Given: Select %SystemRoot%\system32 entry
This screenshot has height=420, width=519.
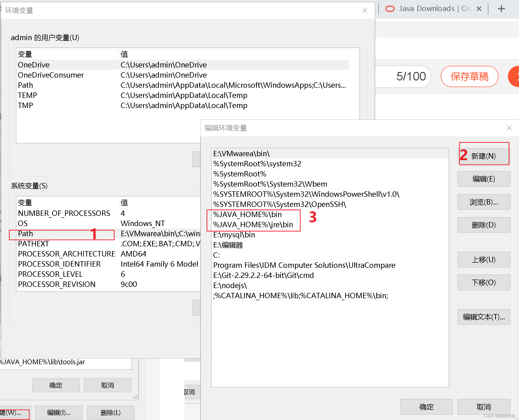Looking at the screenshot, I should pyautogui.click(x=330, y=164).
